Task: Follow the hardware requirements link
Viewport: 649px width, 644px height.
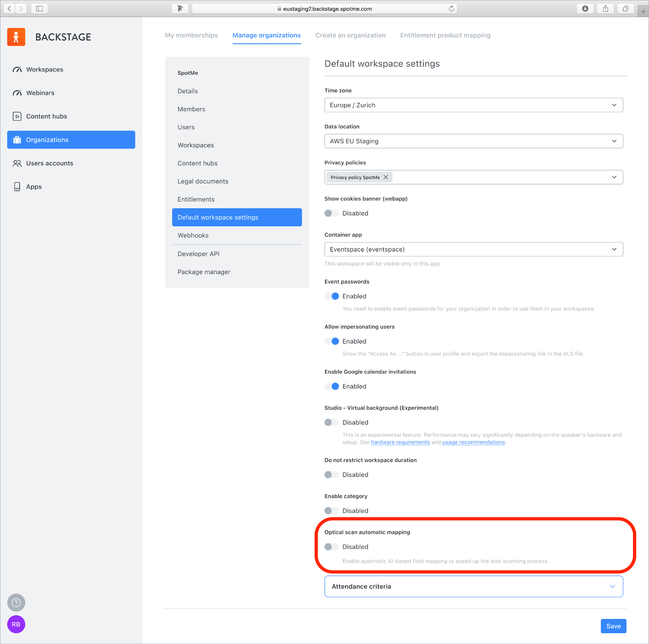Action: pos(400,442)
